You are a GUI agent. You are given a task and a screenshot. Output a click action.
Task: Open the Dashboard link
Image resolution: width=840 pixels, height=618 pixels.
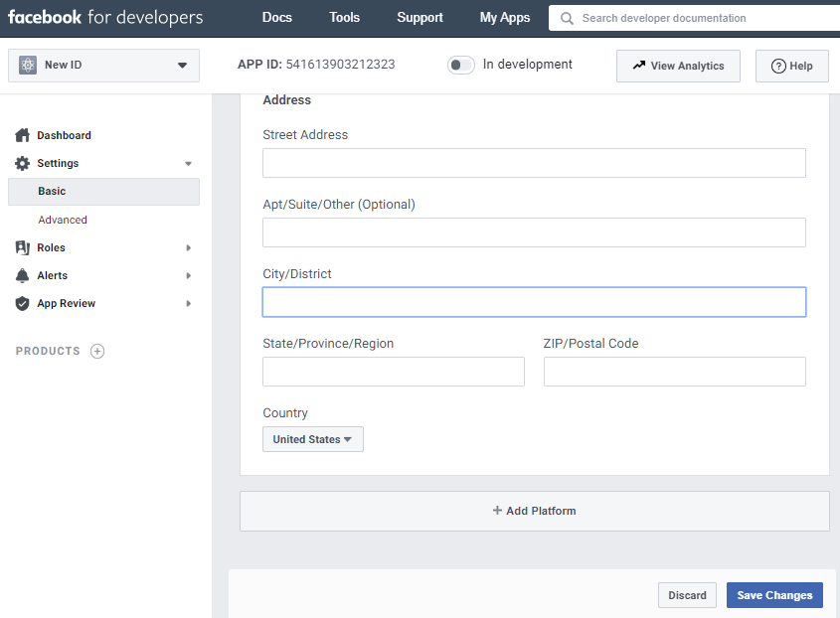tap(64, 135)
